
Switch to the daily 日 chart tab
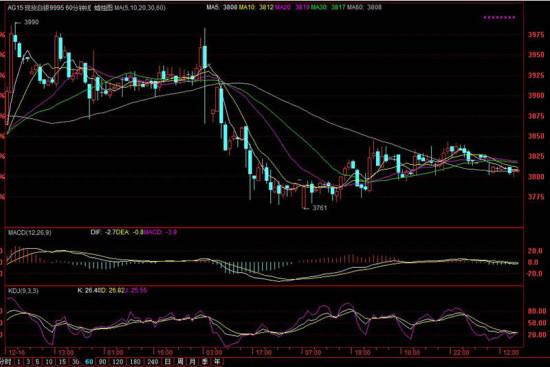pyautogui.click(x=167, y=362)
